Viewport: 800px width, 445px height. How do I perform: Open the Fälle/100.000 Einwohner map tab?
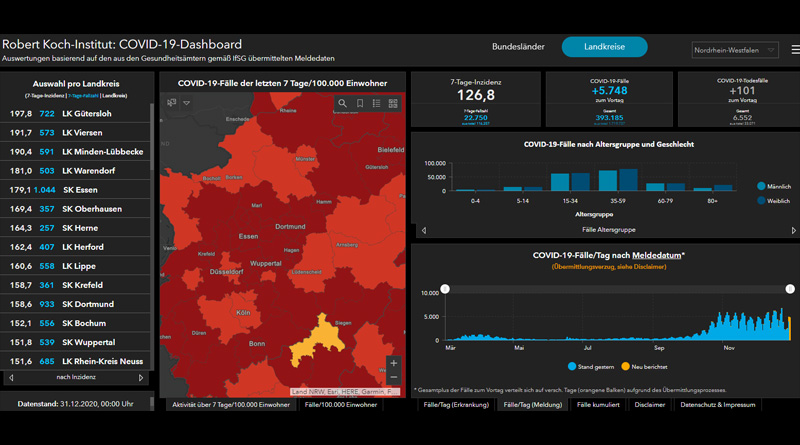341,405
